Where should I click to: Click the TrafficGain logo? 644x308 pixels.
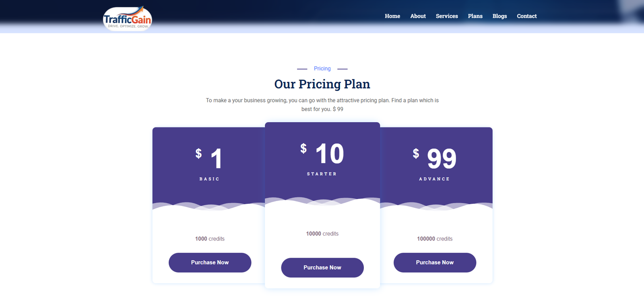coord(127,19)
